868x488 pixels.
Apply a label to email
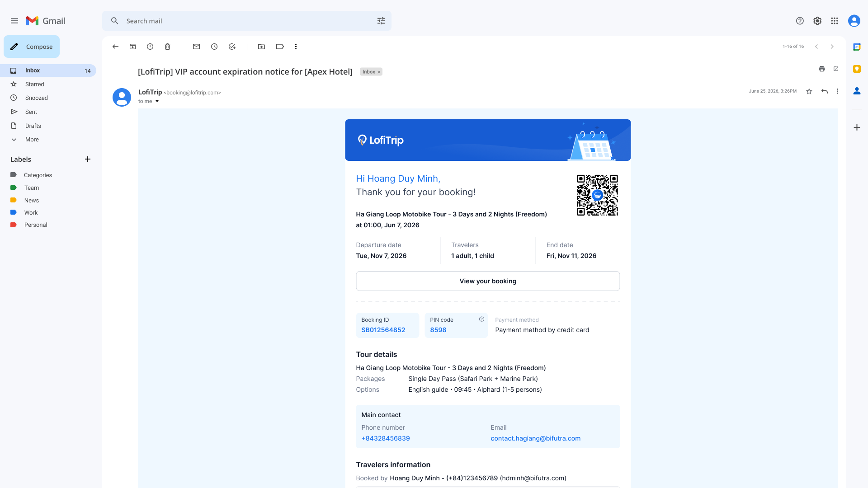280,47
